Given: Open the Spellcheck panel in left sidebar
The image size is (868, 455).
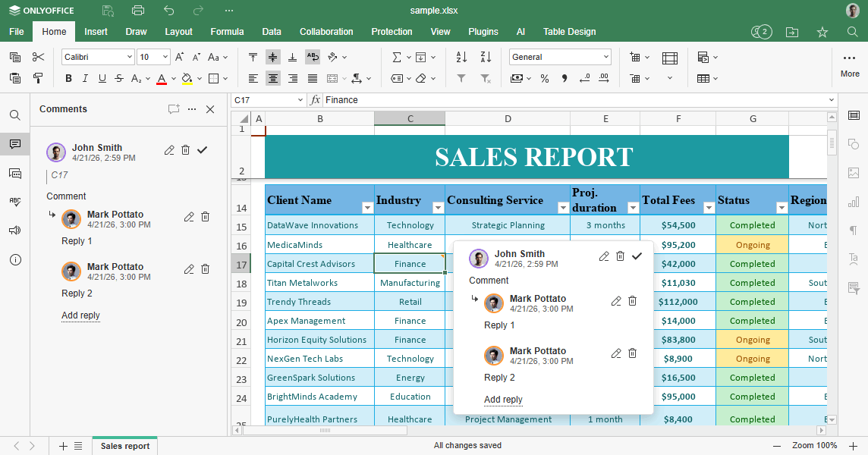Looking at the screenshot, I should point(15,202).
